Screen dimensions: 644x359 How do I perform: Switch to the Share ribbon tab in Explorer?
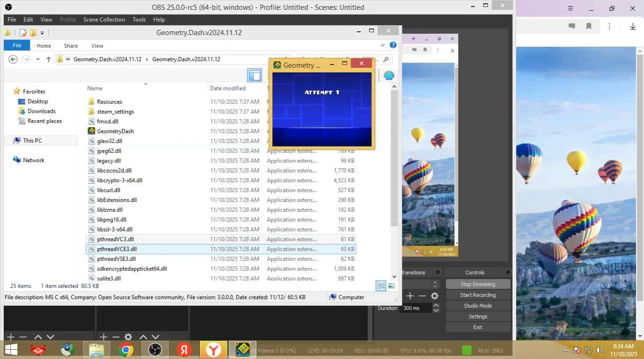click(x=71, y=46)
